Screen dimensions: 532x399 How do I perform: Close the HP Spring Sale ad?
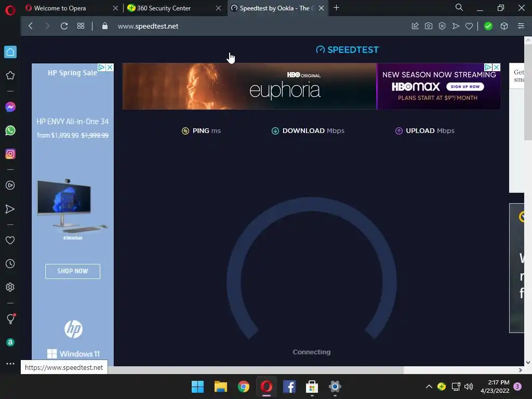pyautogui.click(x=110, y=67)
